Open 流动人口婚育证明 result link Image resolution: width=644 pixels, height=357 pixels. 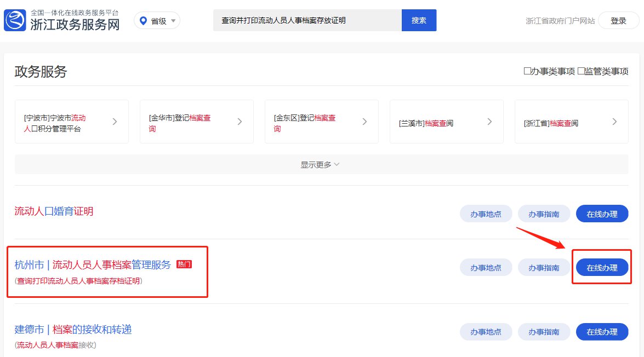click(54, 211)
